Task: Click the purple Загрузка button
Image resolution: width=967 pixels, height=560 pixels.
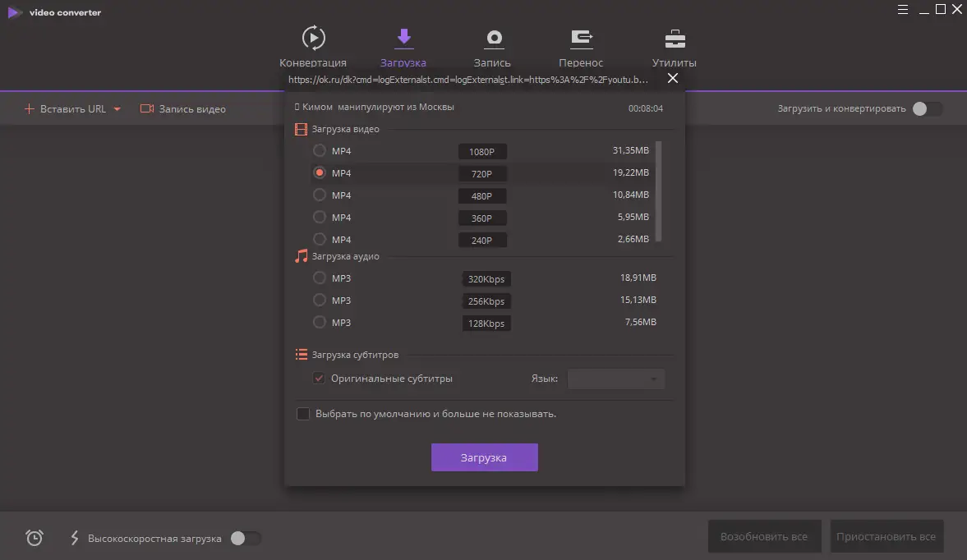Action: [x=484, y=457]
